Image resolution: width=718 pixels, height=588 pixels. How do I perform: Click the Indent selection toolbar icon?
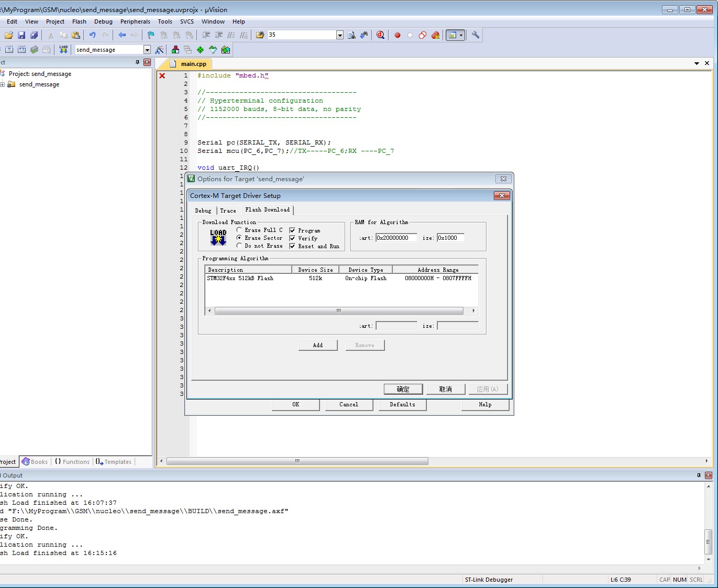click(206, 35)
